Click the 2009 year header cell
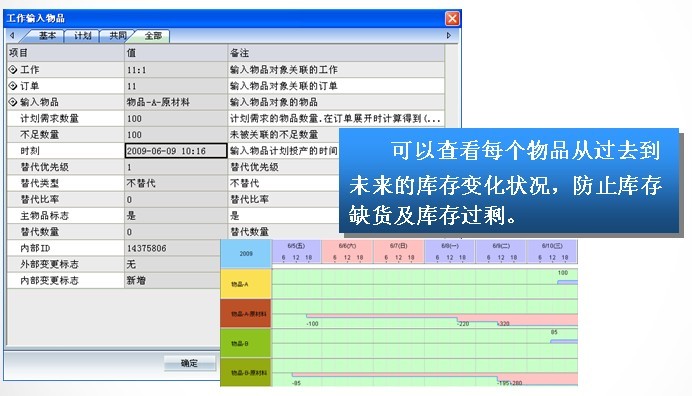The height and width of the screenshot is (396, 692). click(x=245, y=254)
